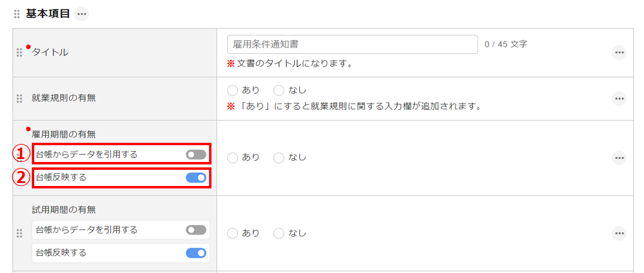Open the more options menu for 雇用期間の有無 row
This screenshot has width=644, height=273.
619,158
